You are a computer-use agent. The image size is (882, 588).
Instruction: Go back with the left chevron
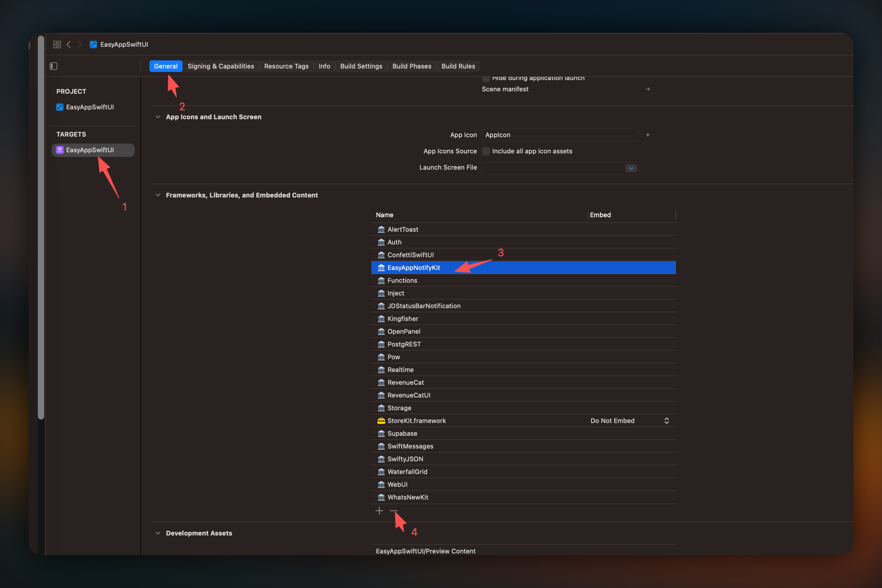tap(69, 44)
